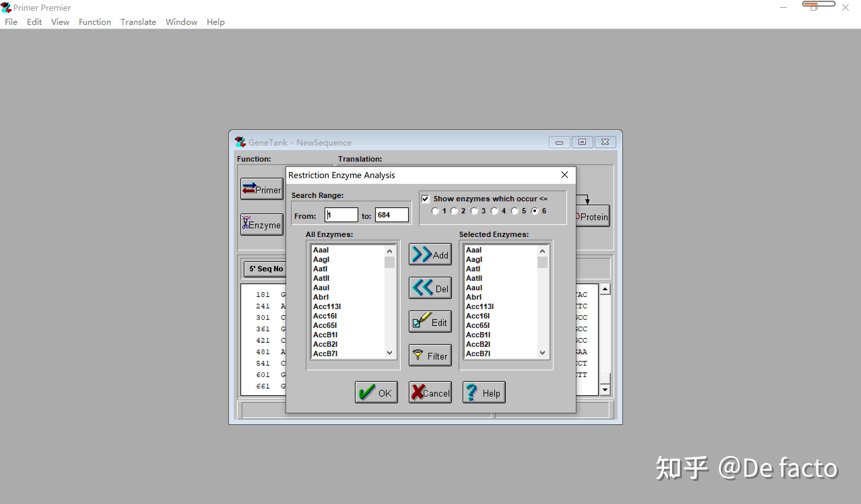Minimize the GeneTank NewSequence window
The height and width of the screenshot is (504, 861).
click(x=559, y=142)
